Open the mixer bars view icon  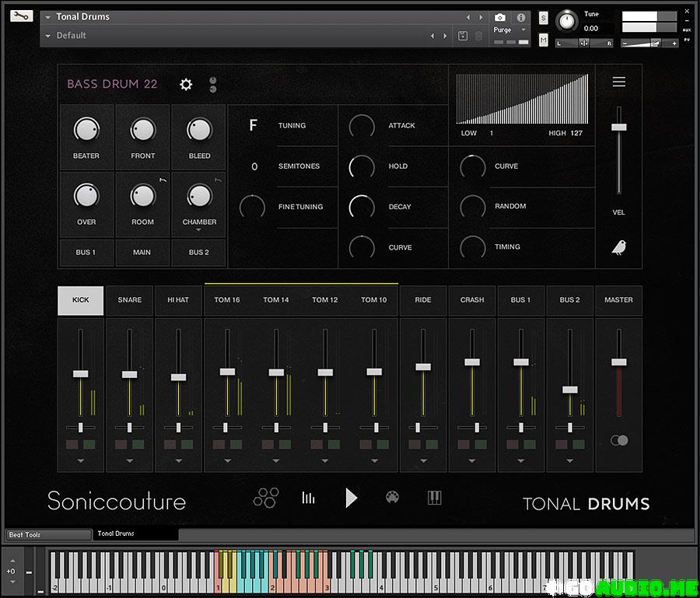309,498
